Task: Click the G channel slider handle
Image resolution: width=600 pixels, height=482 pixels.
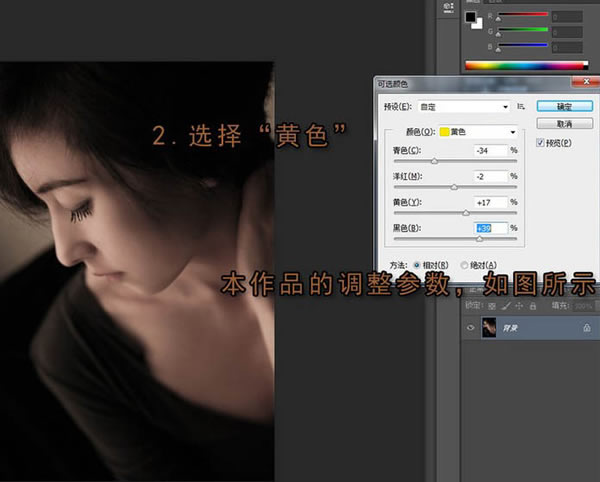Action: click(x=498, y=34)
